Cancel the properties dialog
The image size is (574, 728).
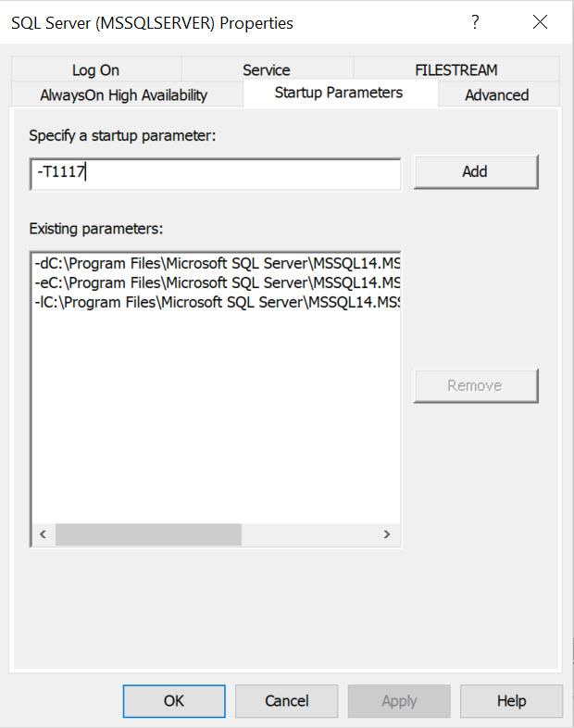[286, 701]
